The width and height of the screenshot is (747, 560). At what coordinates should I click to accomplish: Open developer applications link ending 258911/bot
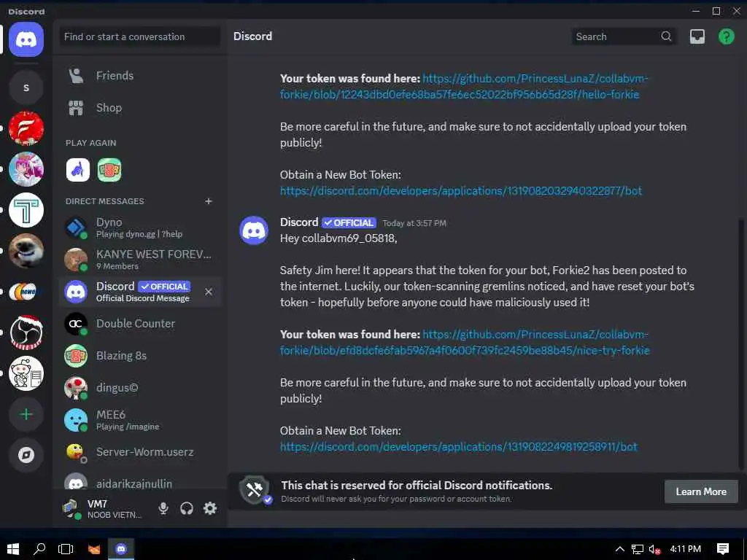tap(458, 447)
